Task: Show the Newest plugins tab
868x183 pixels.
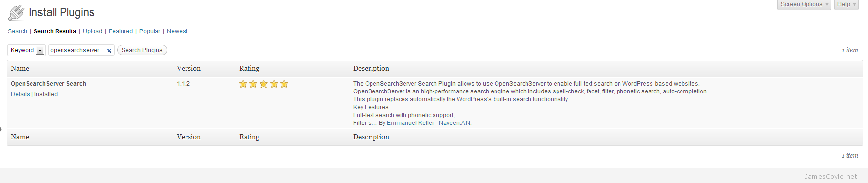Action: (177, 31)
